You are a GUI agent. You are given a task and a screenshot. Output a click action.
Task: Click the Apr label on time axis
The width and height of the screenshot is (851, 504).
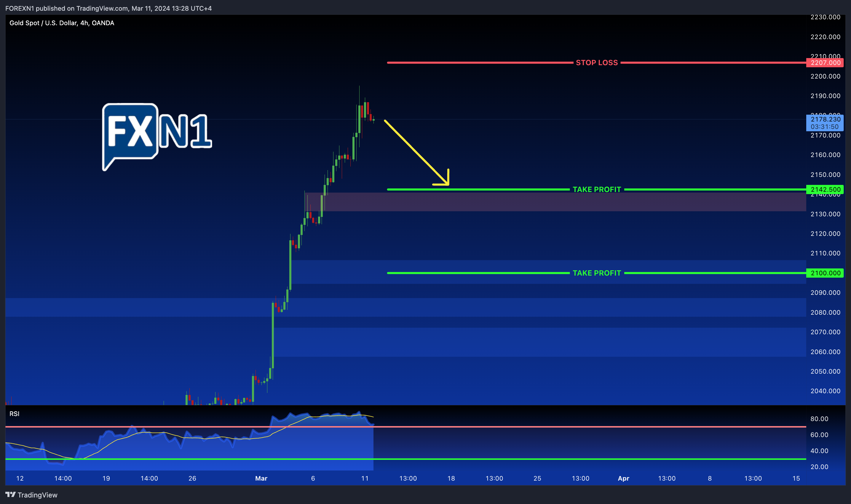tap(623, 478)
